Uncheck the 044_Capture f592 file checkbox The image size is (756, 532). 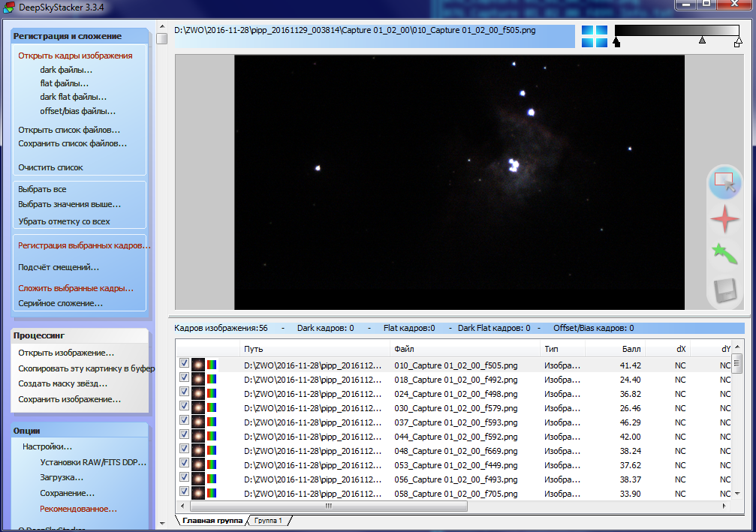tap(184, 434)
